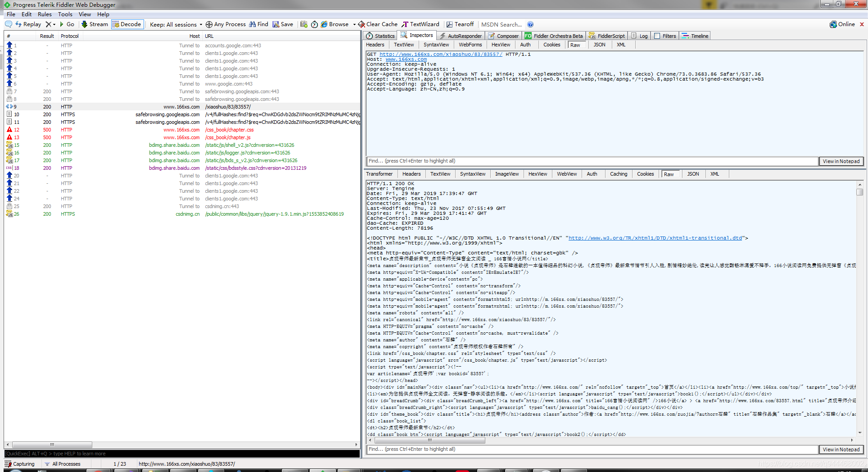The image size is (868, 472).
Task: Click the comment speech bubble icon
Action: (9, 24)
